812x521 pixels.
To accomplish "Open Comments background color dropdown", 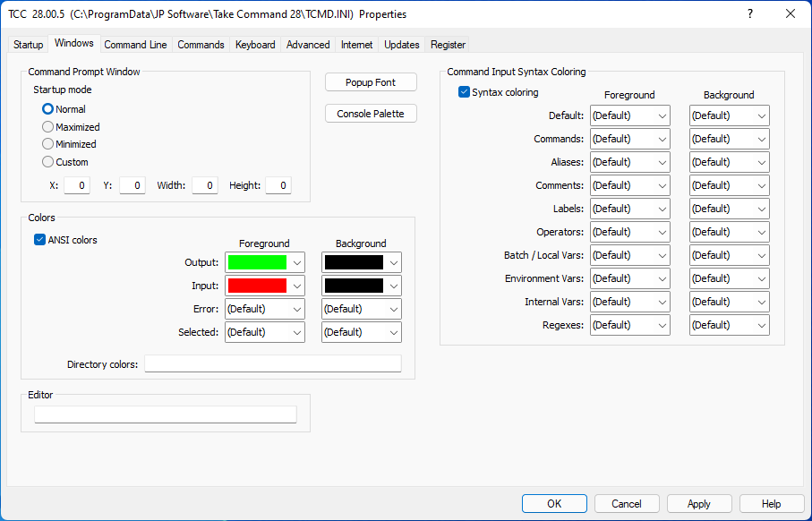I will pos(729,185).
